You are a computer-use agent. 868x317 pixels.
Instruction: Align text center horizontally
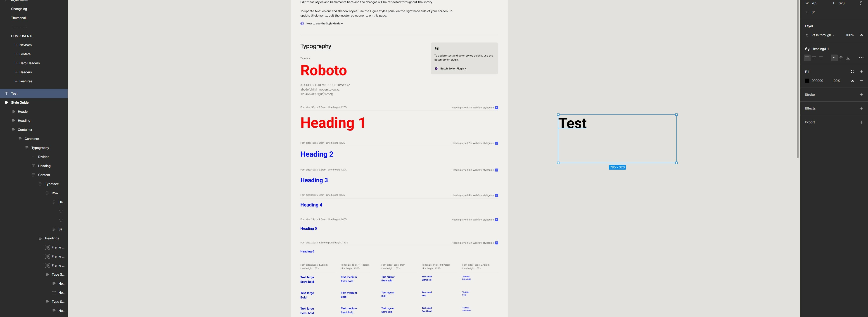(814, 58)
